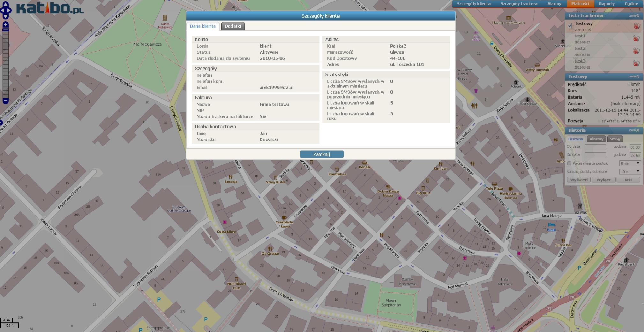644x332 pixels.
Task: Click the zoom slider handle
Action: (5, 29)
